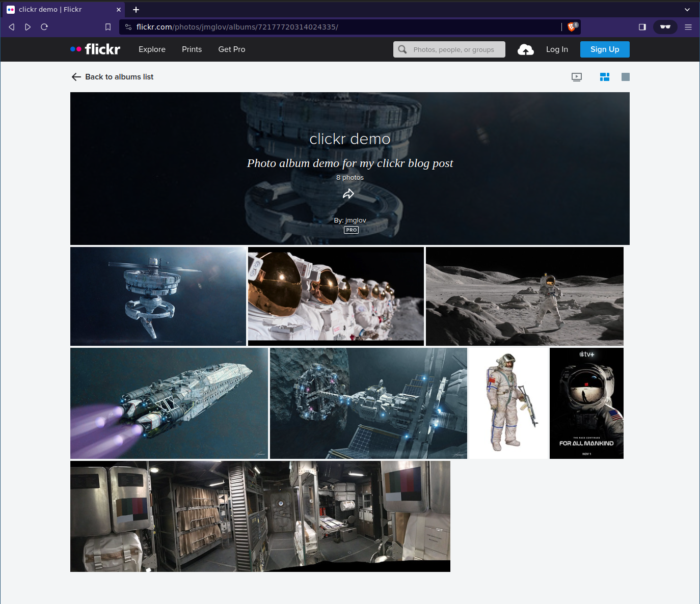Open the spaceship with purple thrusters photo
700x604 pixels.
(169, 403)
